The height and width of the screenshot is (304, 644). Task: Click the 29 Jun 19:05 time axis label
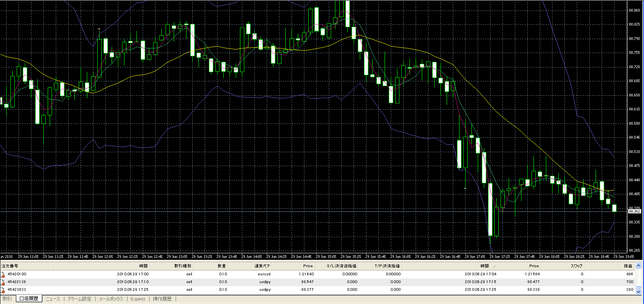[624, 256]
